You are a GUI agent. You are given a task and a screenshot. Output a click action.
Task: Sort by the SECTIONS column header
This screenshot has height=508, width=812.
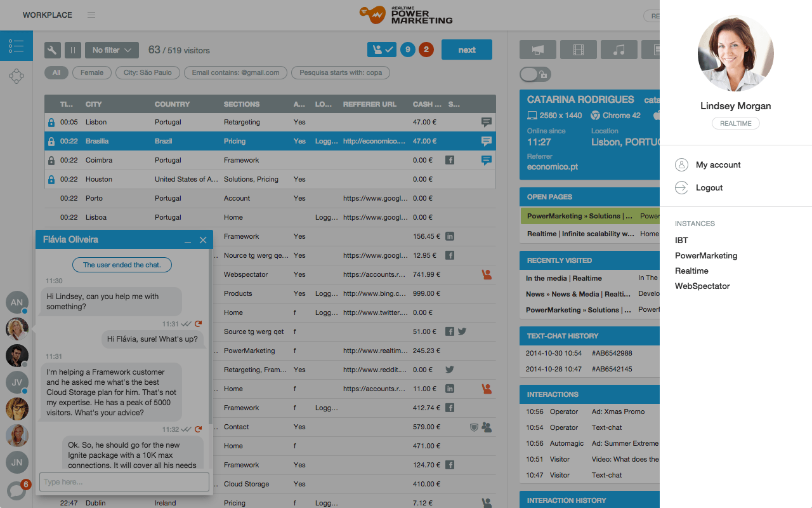click(242, 104)
